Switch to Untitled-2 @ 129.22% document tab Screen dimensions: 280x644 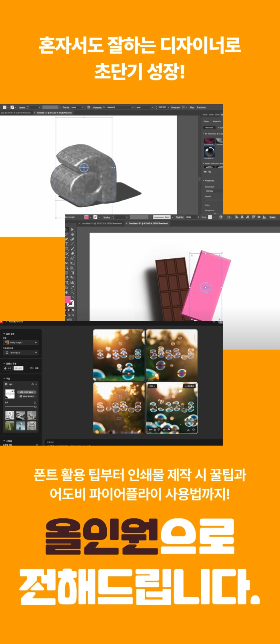[x=101, y=223]
